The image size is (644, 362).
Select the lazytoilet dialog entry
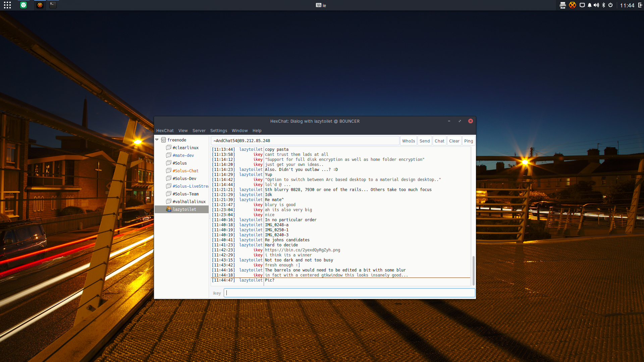[181, 209]
